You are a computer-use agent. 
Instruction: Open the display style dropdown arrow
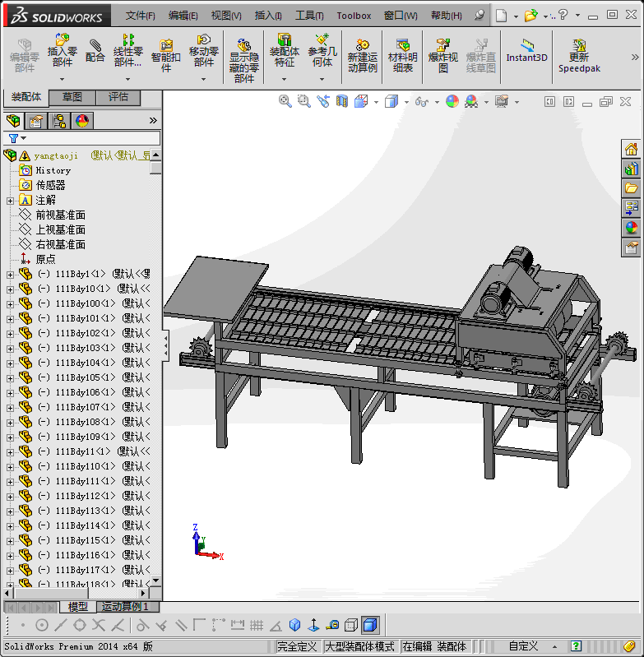tap(406, 102)
